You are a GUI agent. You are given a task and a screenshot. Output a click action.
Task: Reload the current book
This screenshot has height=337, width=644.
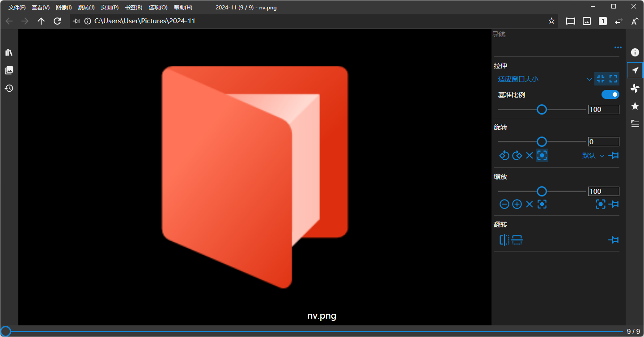click(x=57, y=21)
